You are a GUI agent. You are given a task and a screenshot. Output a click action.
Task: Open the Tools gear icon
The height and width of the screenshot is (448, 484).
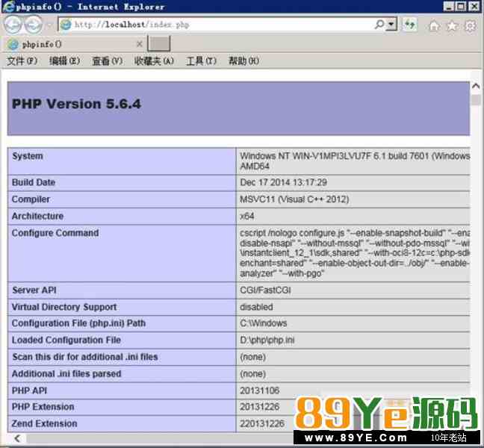(x=470, y=26)
